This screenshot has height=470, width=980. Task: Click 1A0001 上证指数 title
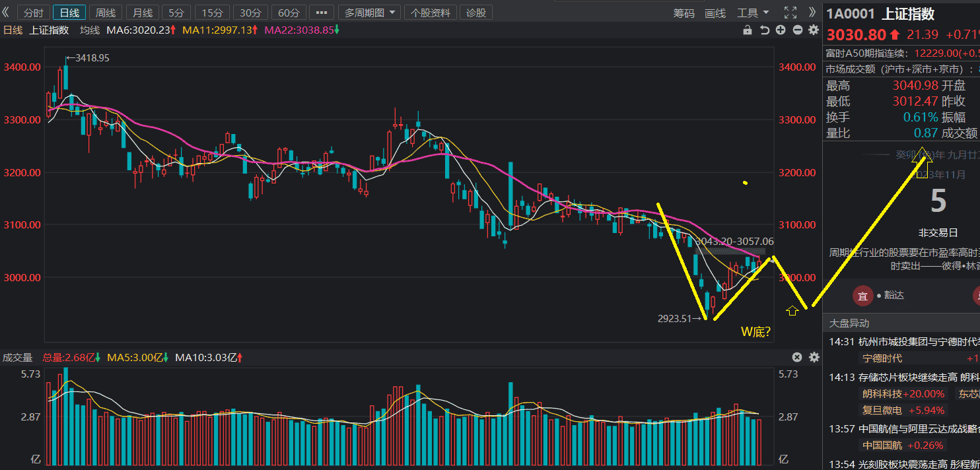pyautogui.click(x=881, y=15)
